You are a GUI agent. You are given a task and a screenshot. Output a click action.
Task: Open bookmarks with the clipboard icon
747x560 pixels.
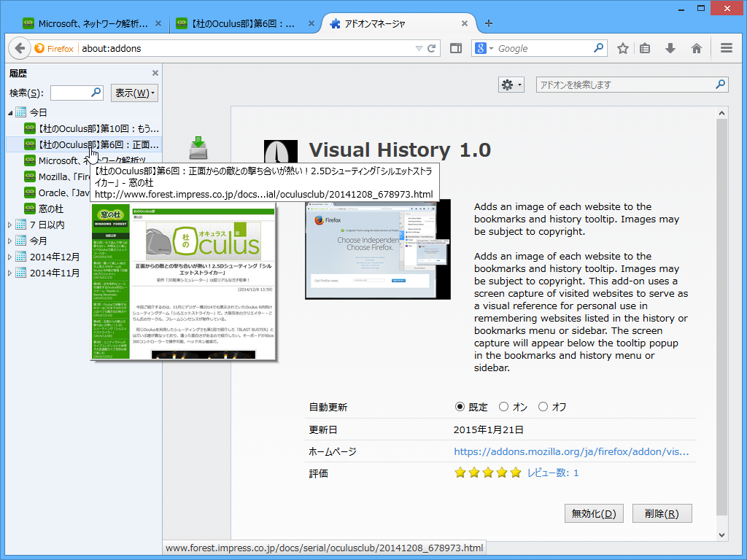click(645, 48)
